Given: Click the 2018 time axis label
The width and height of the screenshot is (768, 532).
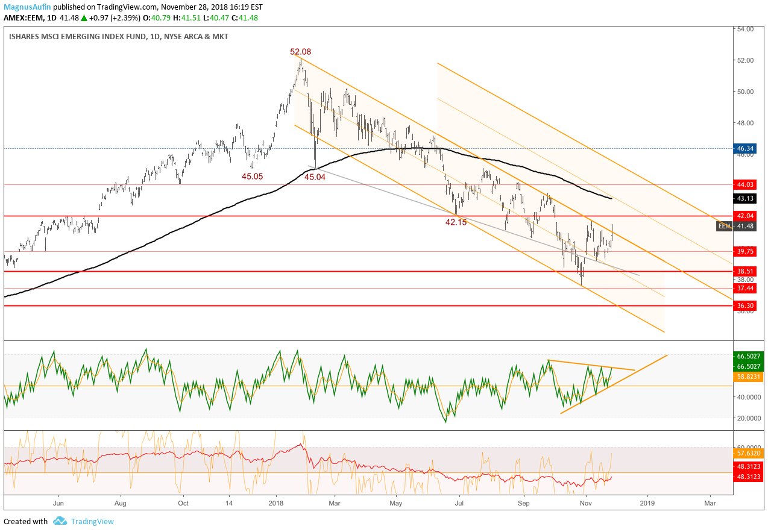Looking at the screenshot, I should pyautogui.click(x=276, y=502).
